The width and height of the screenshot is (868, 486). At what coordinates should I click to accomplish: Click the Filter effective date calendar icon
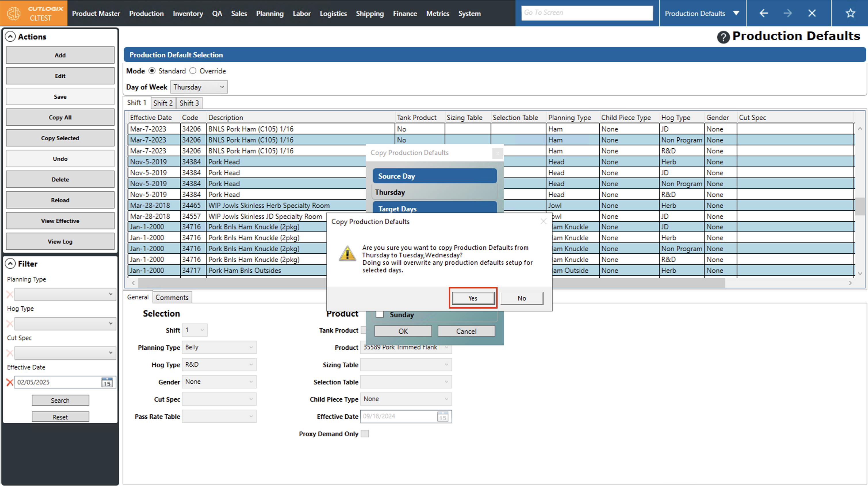(x=107, y=382)
